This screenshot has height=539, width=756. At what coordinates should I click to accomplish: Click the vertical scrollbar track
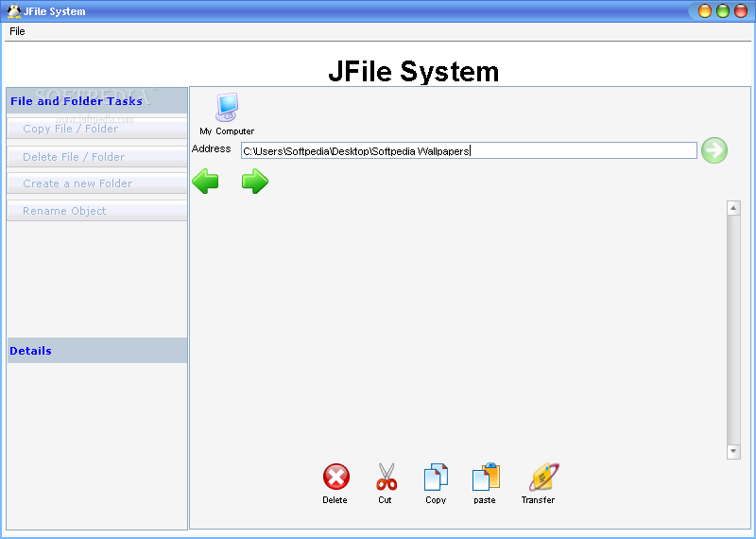(733, 330)
